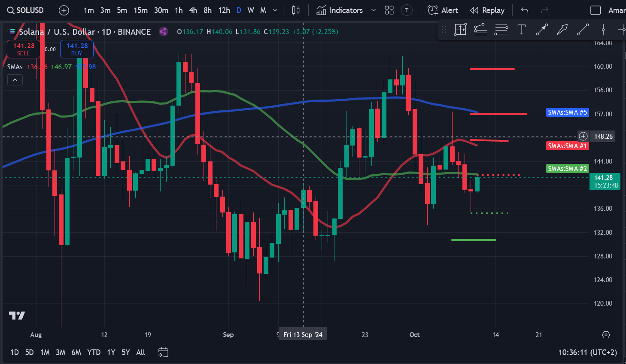Select the fib retracement tool

click(x=501, y=30)
